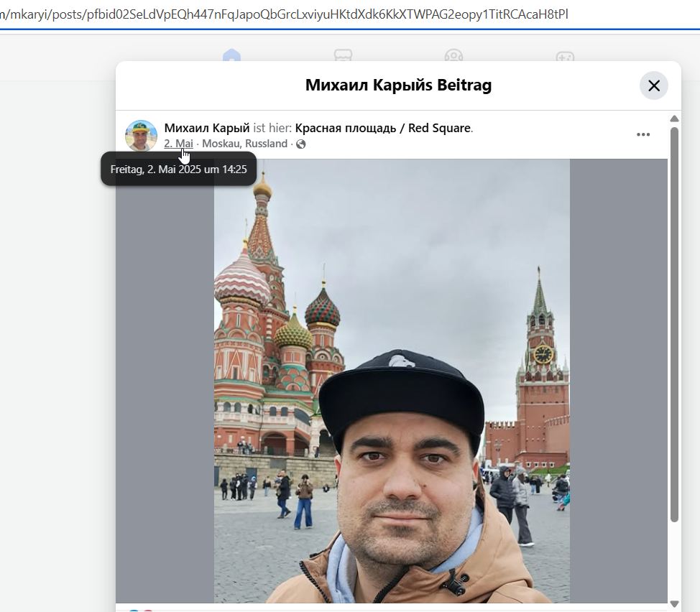Open Михаил Карый's profile picture avatar
The width and height of the screenshot is (700, 612).
point(141,136)
